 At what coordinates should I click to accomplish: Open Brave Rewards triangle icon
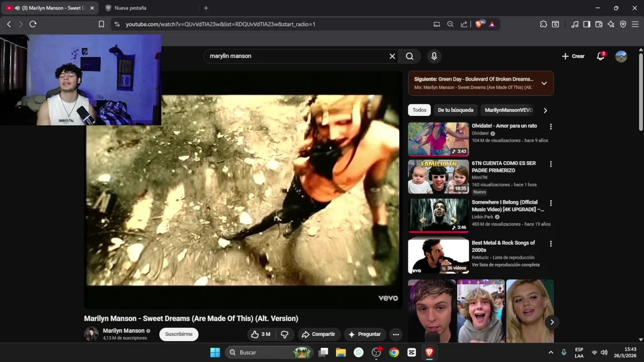coord(492,24)
